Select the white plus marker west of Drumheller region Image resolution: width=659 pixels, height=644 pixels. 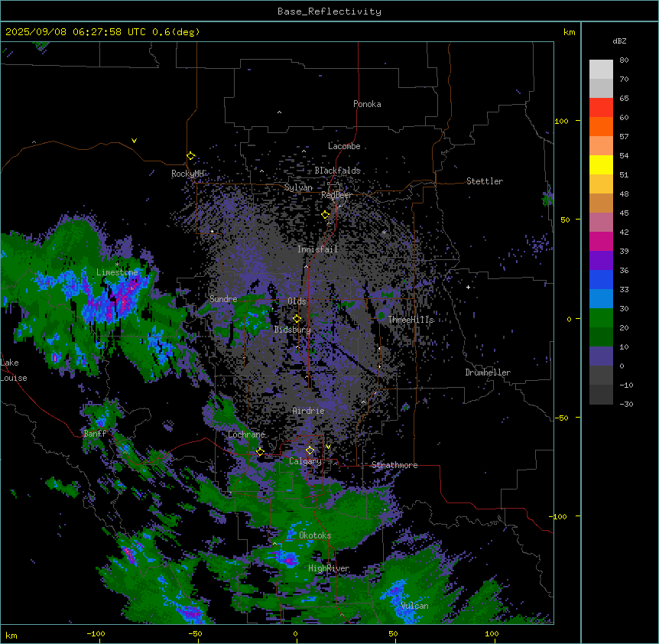point(468,287)
